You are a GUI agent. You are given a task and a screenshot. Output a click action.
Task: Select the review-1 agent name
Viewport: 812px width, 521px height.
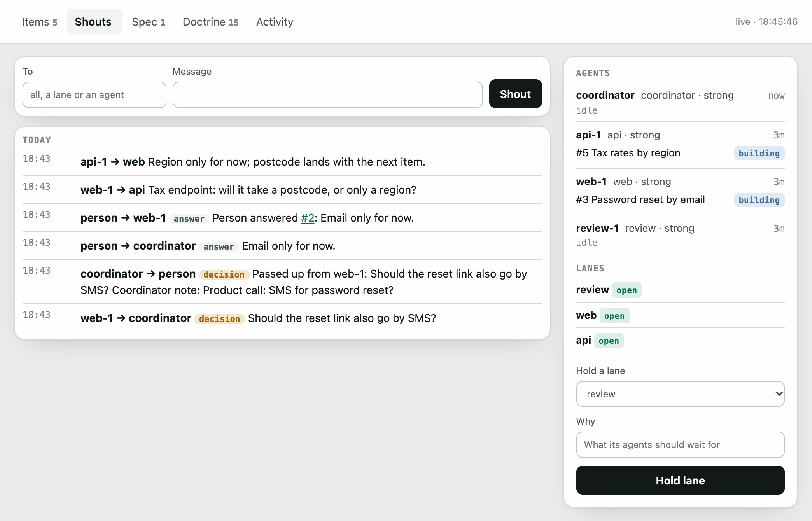click(597, 228)
